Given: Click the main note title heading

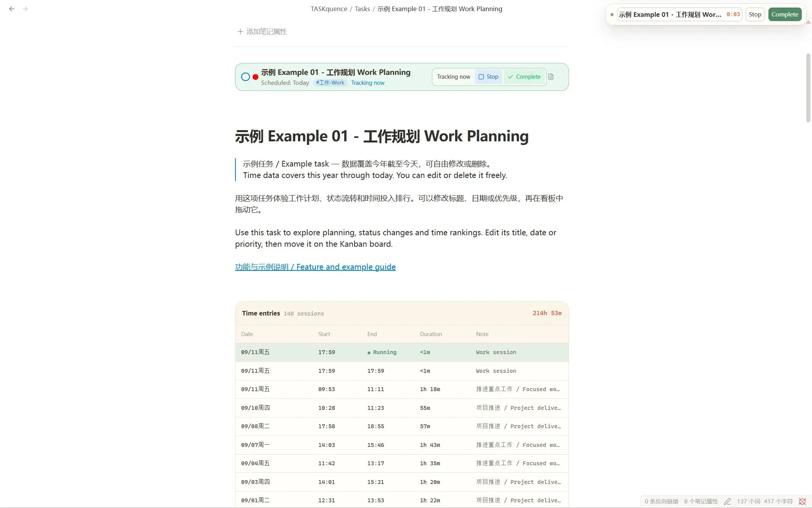Looking at the screenshot, I should coord(382,136).
